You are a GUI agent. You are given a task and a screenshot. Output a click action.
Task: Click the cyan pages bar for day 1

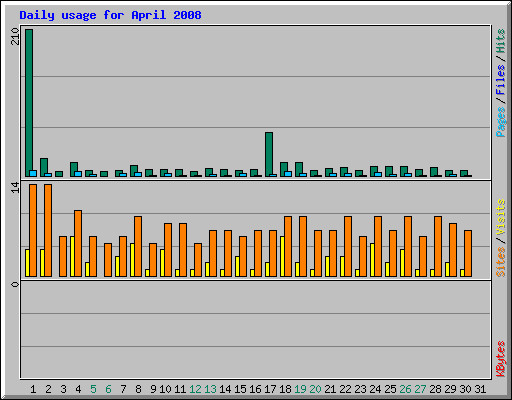click(33, 174)
